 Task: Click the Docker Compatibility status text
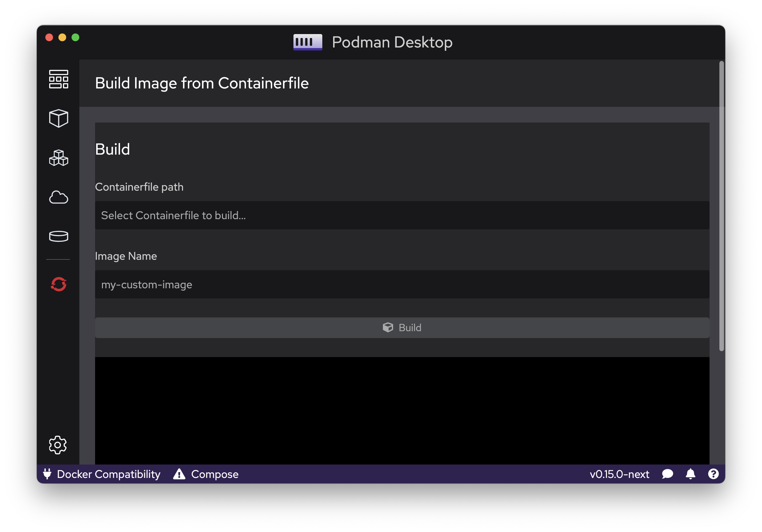pos(109,474)
